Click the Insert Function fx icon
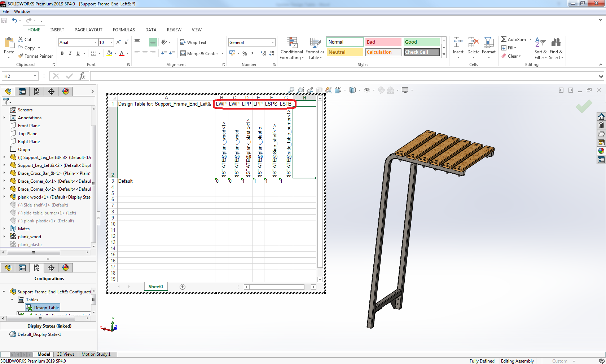The height and width of the screenshot is (364, 606). click(x=82, y=76)
